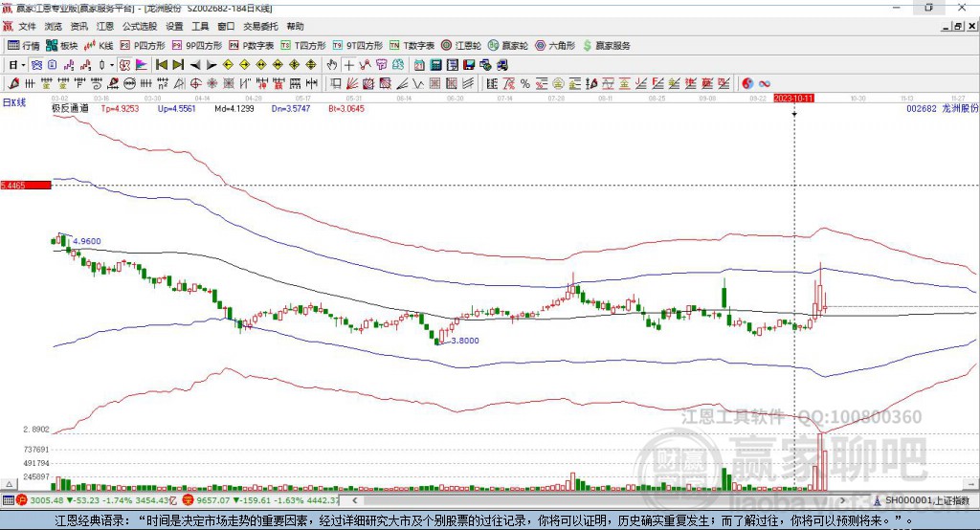Click the save disk icon
The image size is (980, 530).
click(x=469, y=65)
